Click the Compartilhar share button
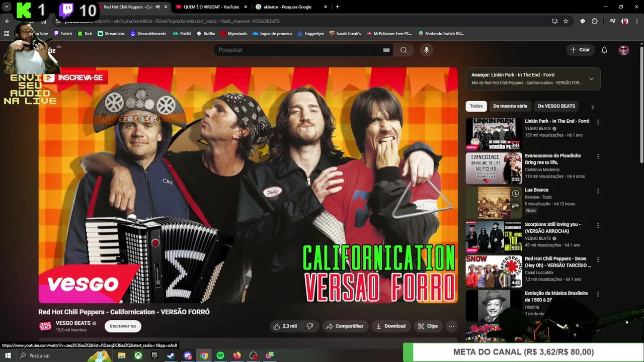644x362 pixels. (345, 326)
